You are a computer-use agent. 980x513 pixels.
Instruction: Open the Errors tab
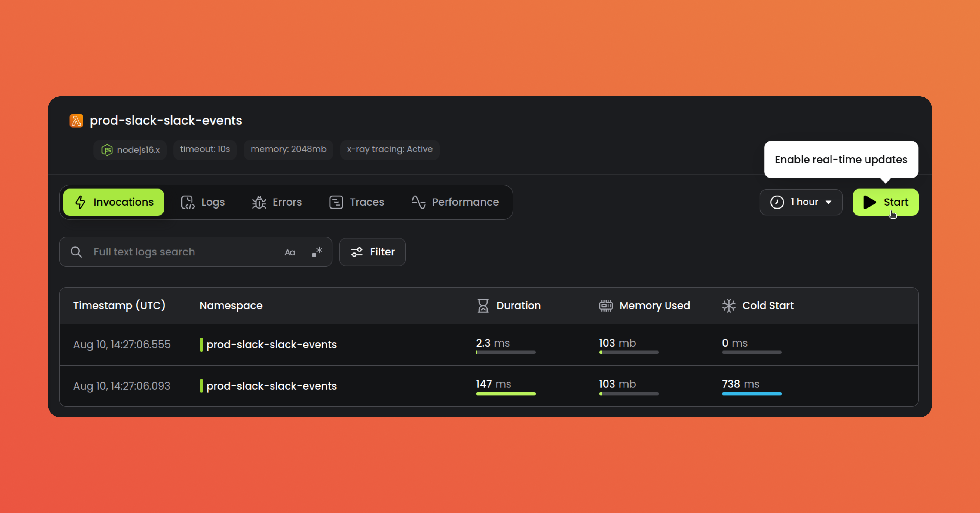277,202
